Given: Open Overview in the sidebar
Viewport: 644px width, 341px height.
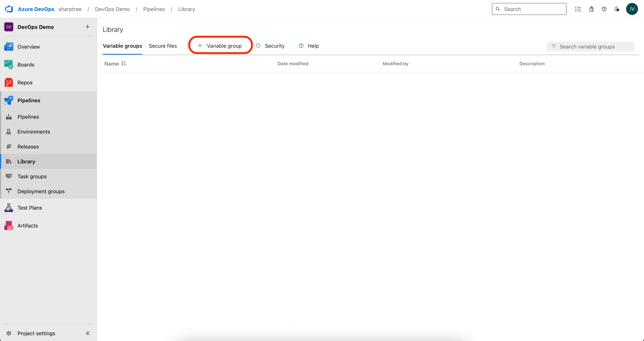Looking at the screenshot, I should (x=48, y=47).
